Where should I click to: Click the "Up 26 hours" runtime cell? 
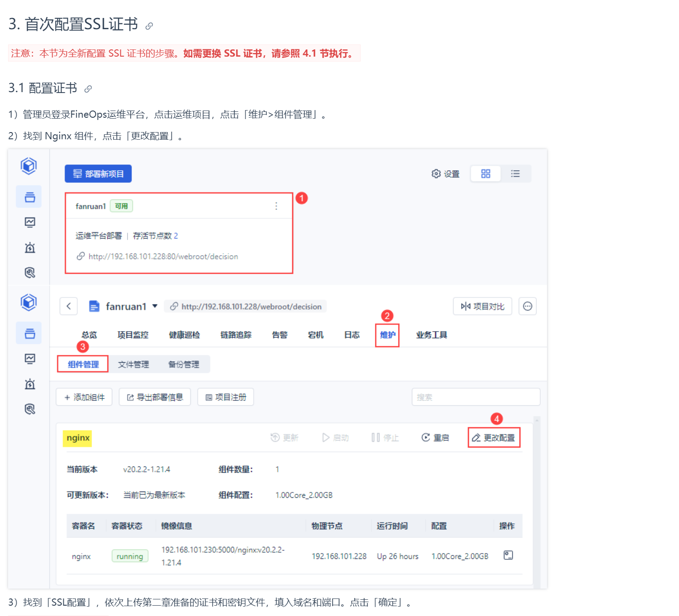click(397, 556)
